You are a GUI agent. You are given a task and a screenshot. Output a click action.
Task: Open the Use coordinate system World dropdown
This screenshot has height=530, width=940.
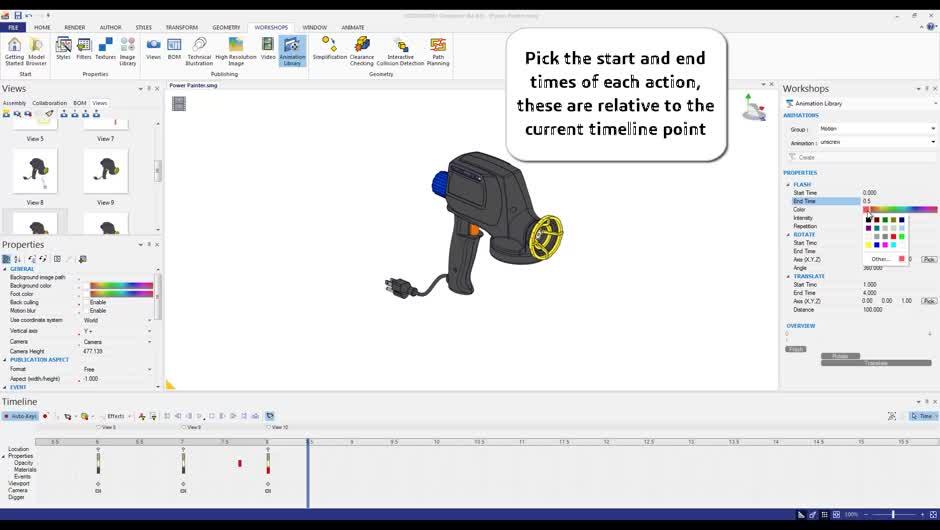(117, 321)
